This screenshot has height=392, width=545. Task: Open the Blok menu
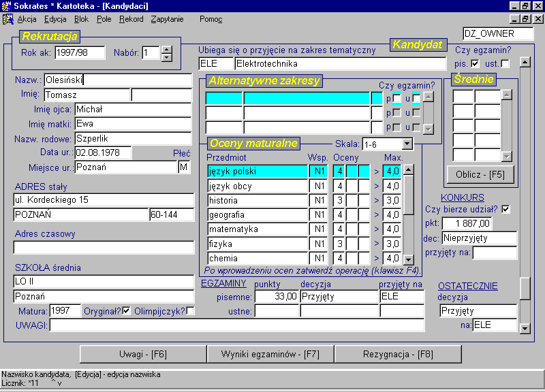pyautogui.click(x=81, y=19)
